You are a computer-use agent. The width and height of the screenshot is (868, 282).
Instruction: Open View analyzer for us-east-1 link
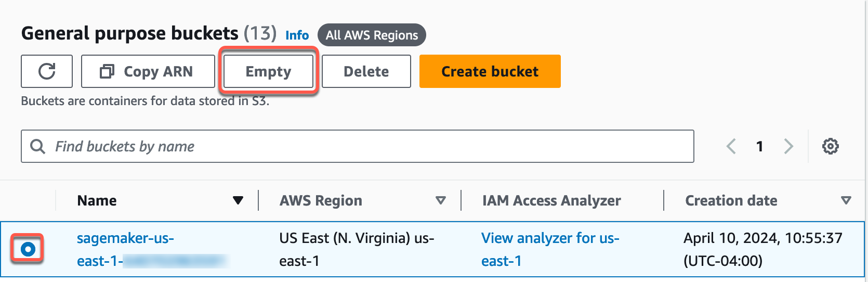pos(550,238)
